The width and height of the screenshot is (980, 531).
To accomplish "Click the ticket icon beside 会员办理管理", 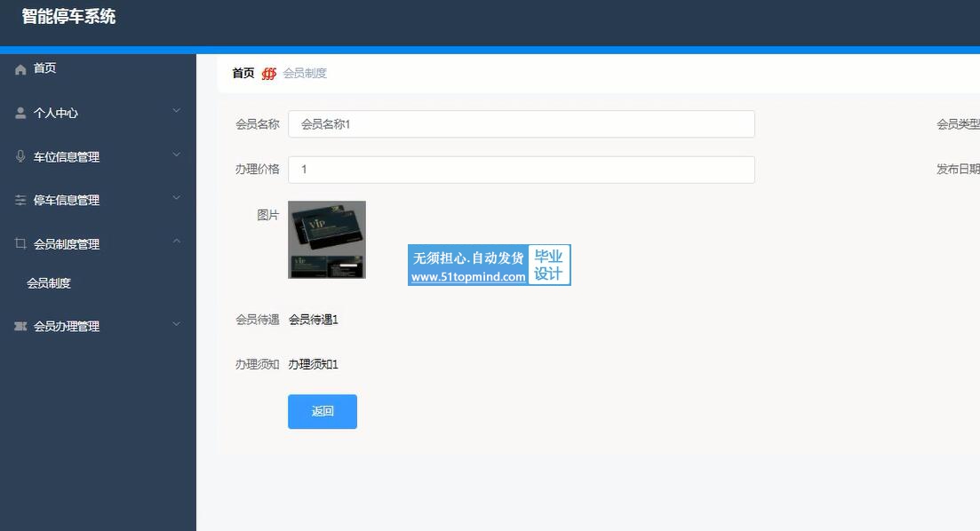I will coord(20,326).
